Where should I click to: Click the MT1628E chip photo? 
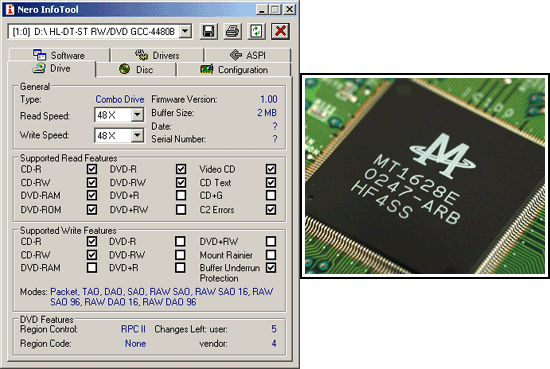(x=425, y=176)
